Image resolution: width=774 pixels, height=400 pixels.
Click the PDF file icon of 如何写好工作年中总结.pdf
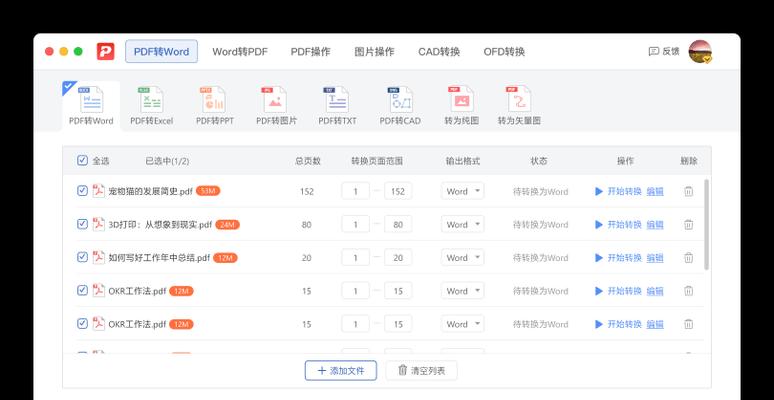click(99, 257)
